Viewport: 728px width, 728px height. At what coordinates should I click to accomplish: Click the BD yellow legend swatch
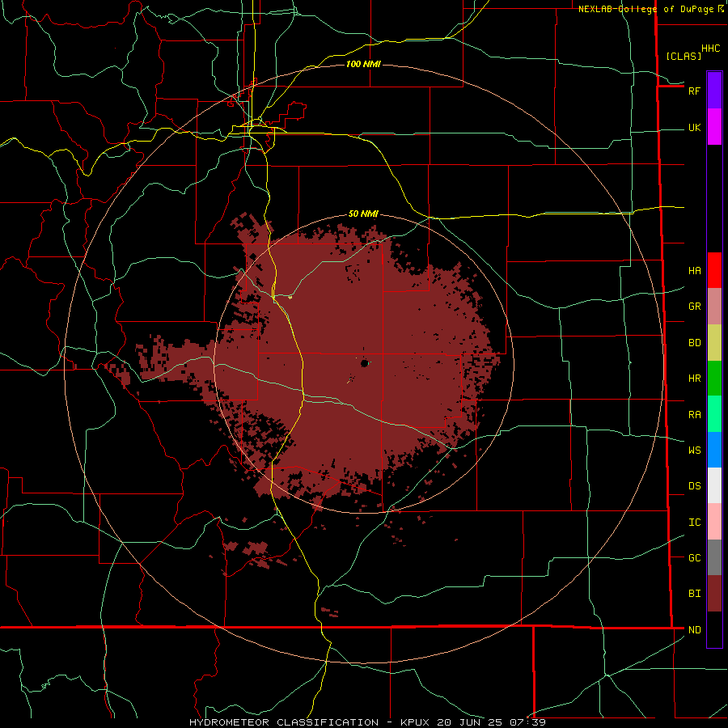(x=714, y=343)
